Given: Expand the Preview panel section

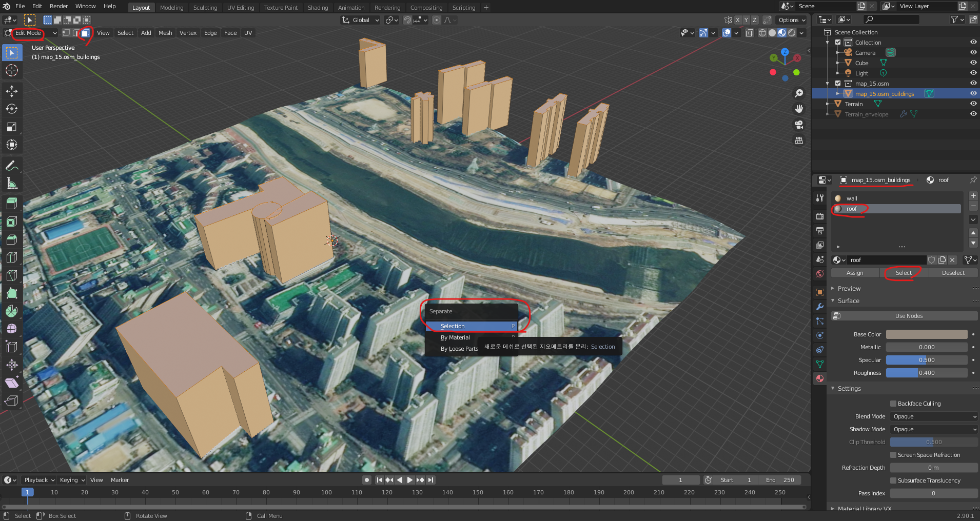Looking at the screenshot, I should 849,289.
